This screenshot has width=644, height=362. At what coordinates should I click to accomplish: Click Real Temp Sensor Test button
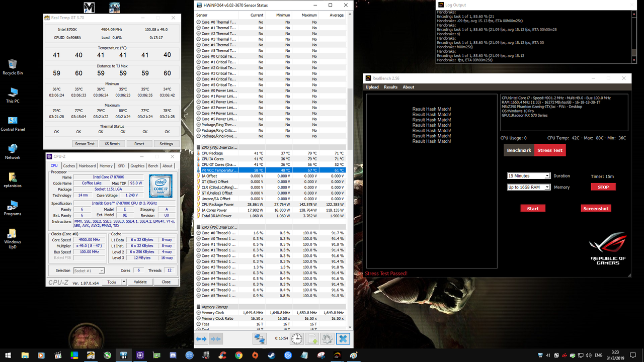pos(85,144)
